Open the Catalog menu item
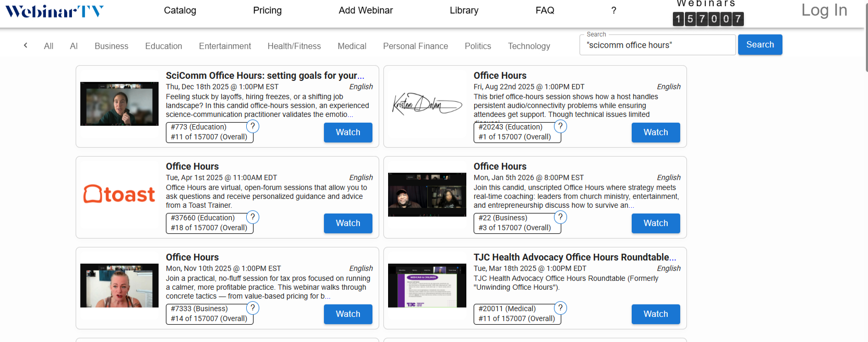 180,10
